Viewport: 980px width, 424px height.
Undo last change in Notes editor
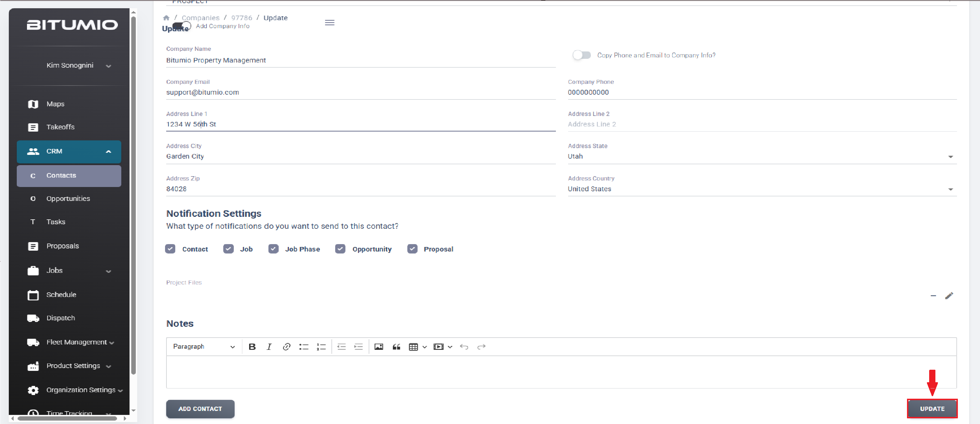click(464, 347)
